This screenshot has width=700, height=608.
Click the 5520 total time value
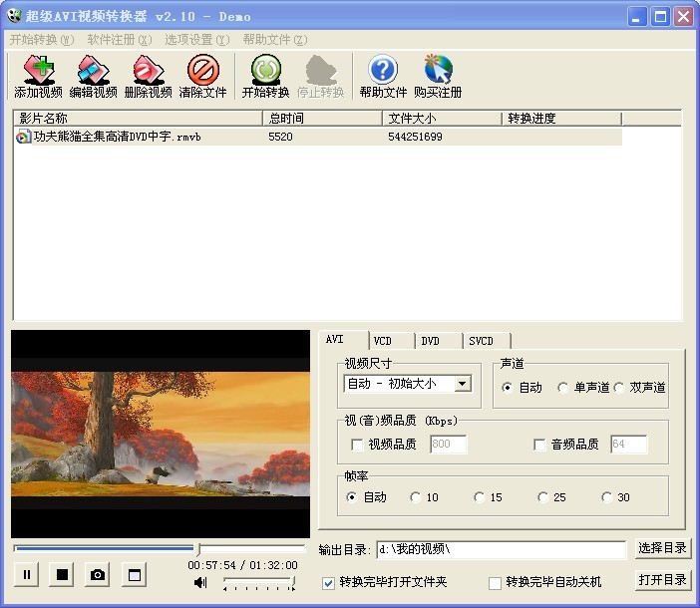tap(280, 137)
